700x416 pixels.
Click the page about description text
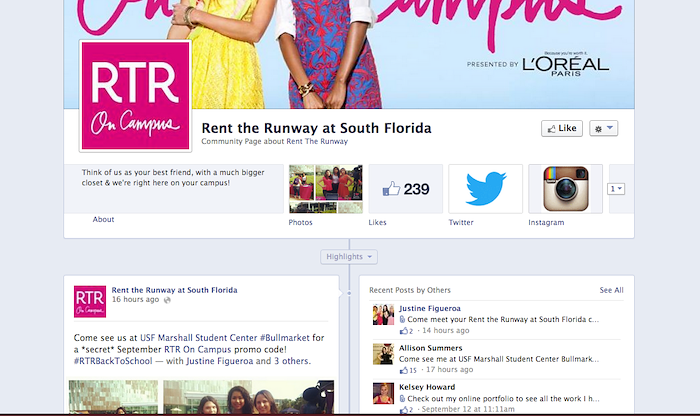[x=173, y=178]
